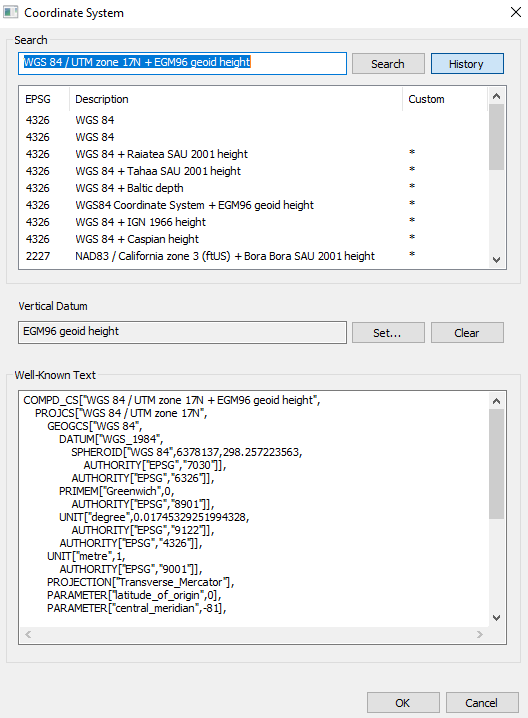Close the Coordinate System dialog
This screenshot has width=528, height=718.
point(516,12)
